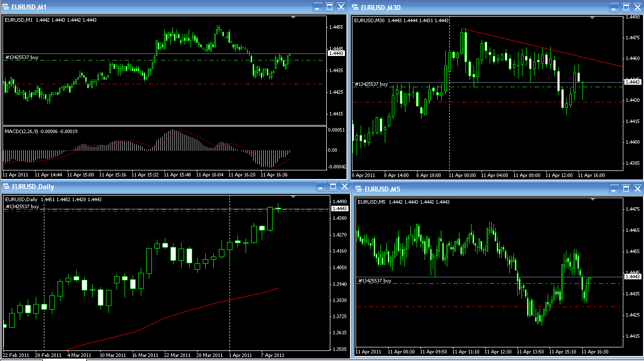Select the chart shift triangle in M30 chart

pos(592,18)
